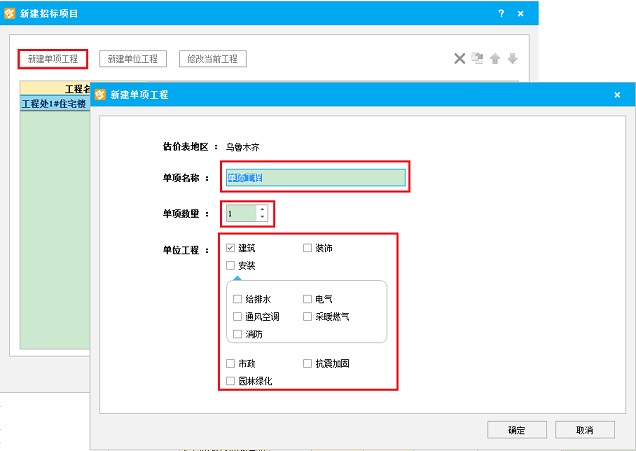Click the 新建单项工程 button

pyautogui.click(x=53, y=59)
